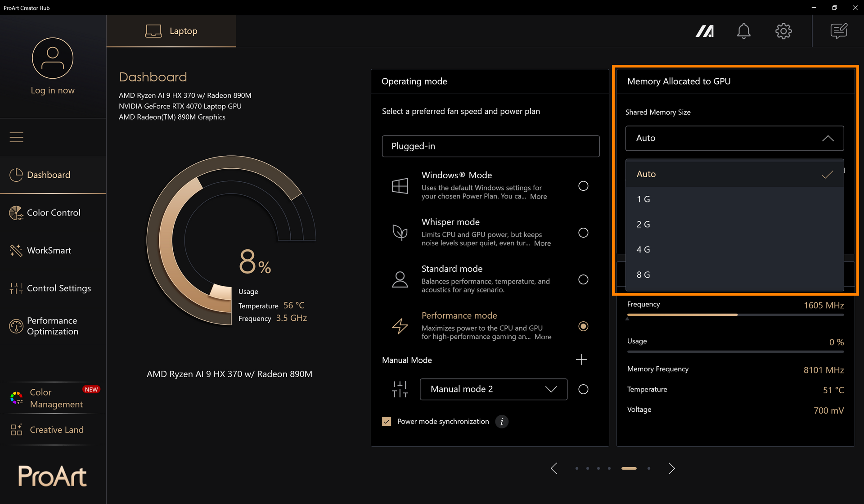This screenshot has width=864, height=504.
Task: Open Color Control in the sidebar
Action: coord(53,212)
